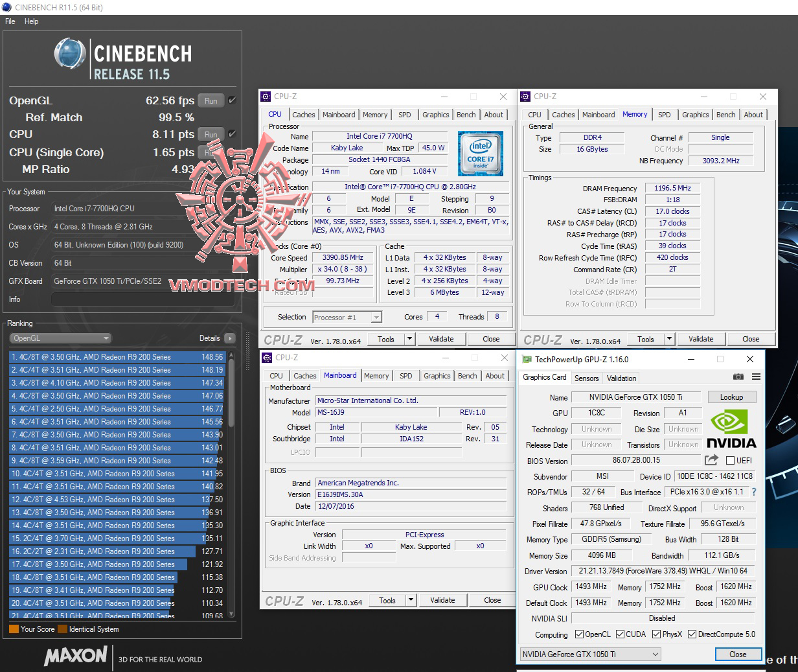The height and width of the screenshot is (672, 798).
Task: Click Tools button in CPU-Z Memory window
Action: click(646, 339)
